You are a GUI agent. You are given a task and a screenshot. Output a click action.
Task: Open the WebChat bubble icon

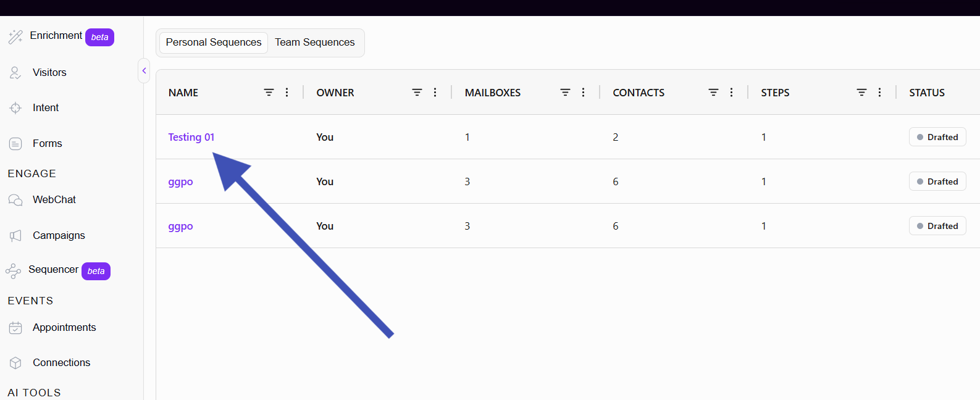(15, 200)
